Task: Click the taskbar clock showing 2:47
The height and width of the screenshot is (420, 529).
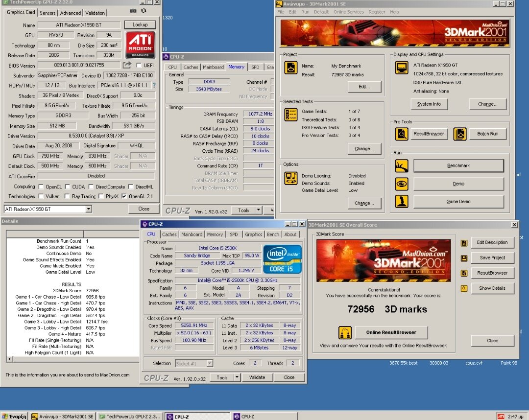Action: click(x=515, y=417)
